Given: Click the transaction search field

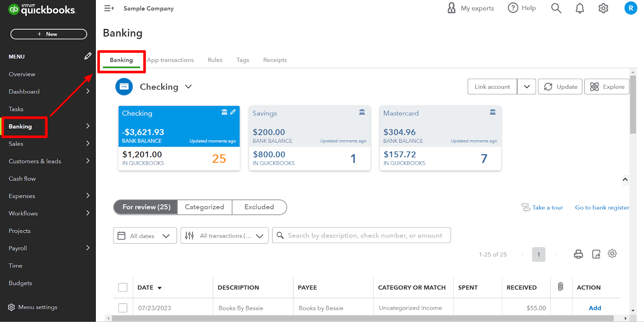Looking at the screenshot, I should tap(361, 236).
